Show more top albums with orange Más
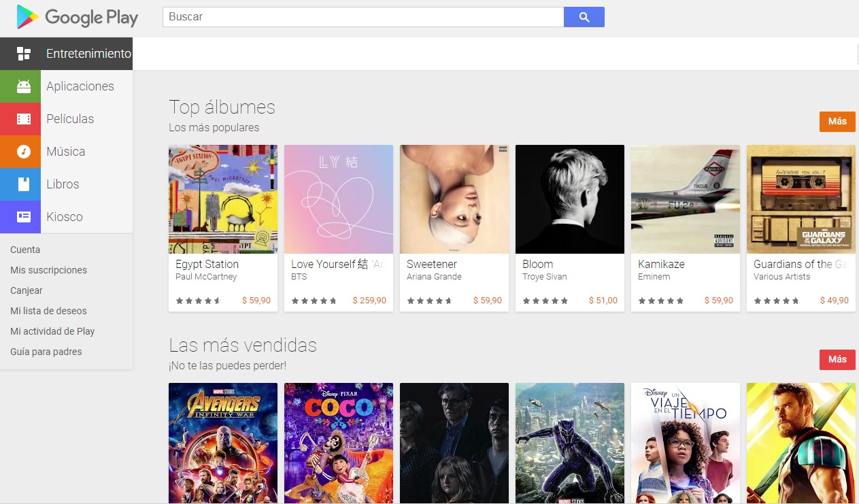Image resolution: width=859 pixels, height=504 pixels. [x=837, y=121]
